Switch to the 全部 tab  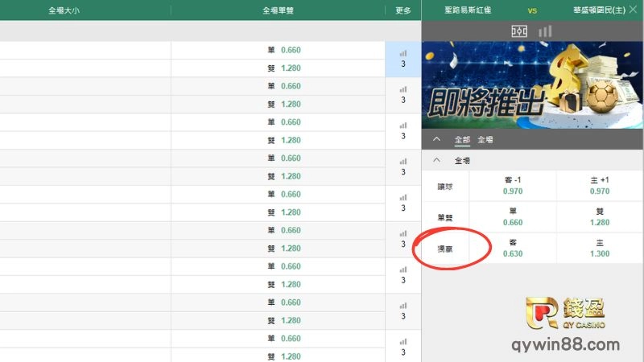(462, 139)
